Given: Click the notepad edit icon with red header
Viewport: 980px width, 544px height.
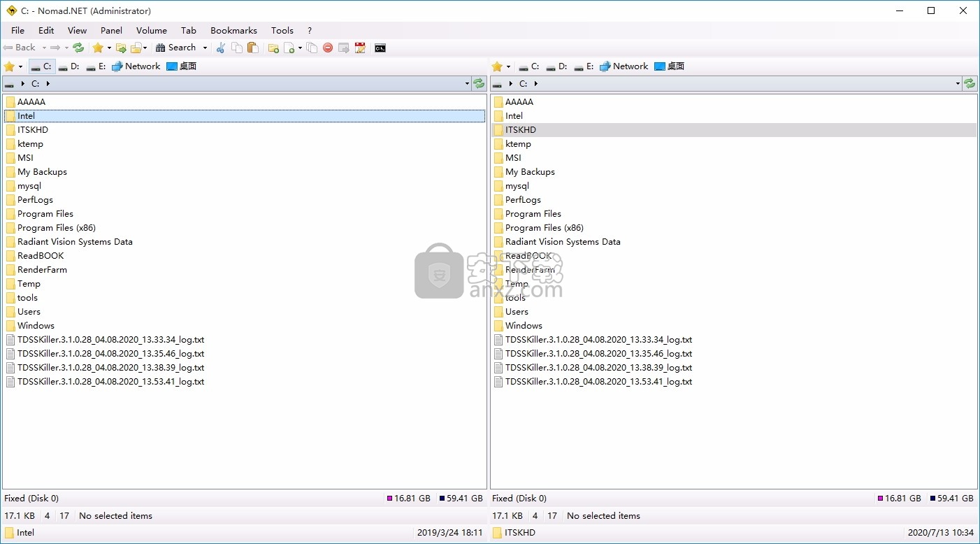Looking at the screenshot, I should (x=360, y=48).
